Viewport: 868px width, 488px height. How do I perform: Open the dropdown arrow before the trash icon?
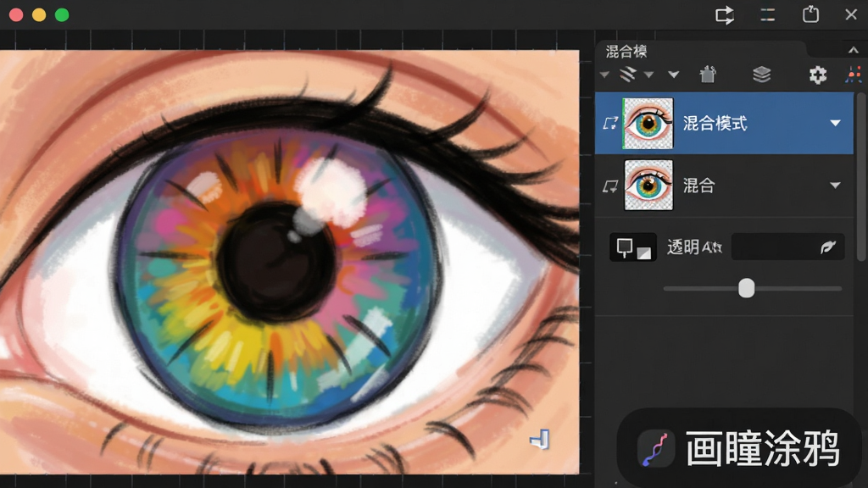(x=673, y=75)
